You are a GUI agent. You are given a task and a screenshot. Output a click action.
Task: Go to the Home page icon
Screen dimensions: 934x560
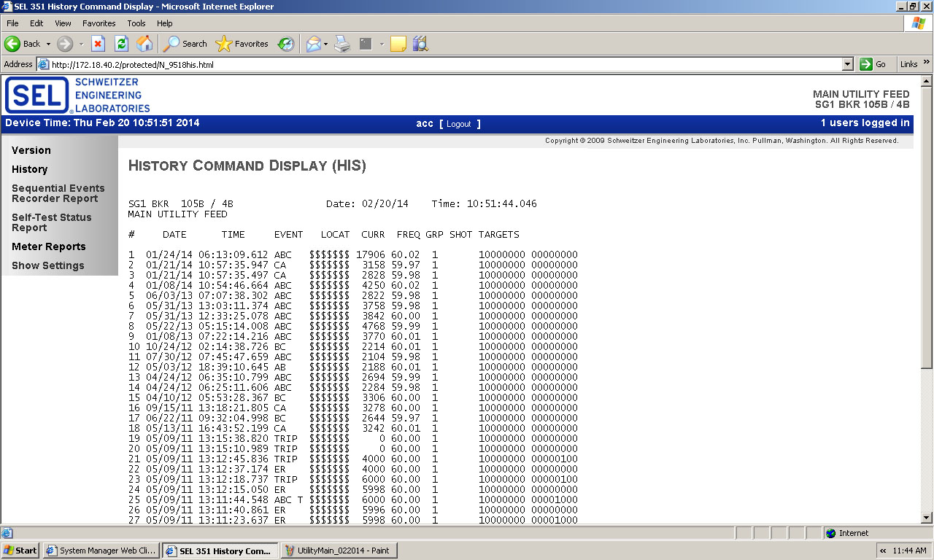pyautogui.click(x=144, y=44)
